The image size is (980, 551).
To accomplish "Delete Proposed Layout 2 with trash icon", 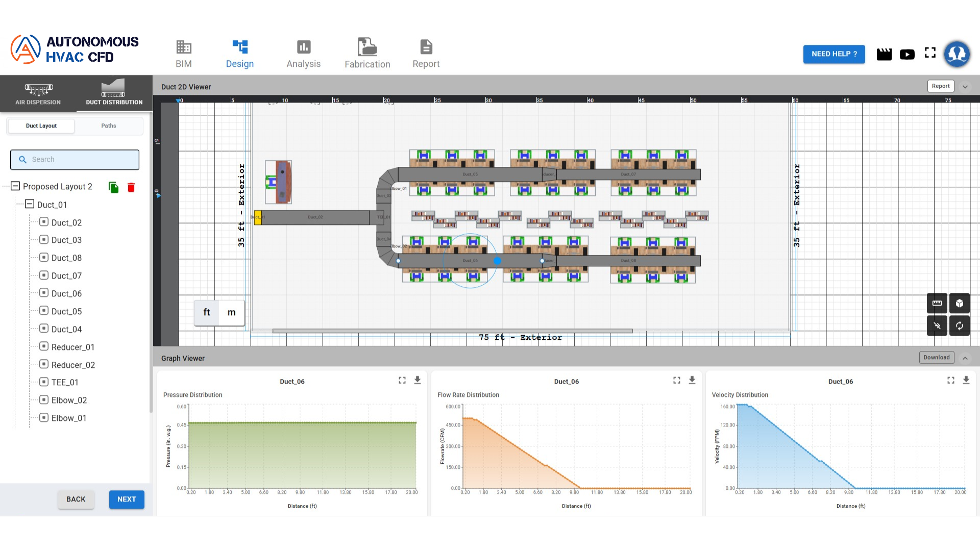I will coord(131,187).
